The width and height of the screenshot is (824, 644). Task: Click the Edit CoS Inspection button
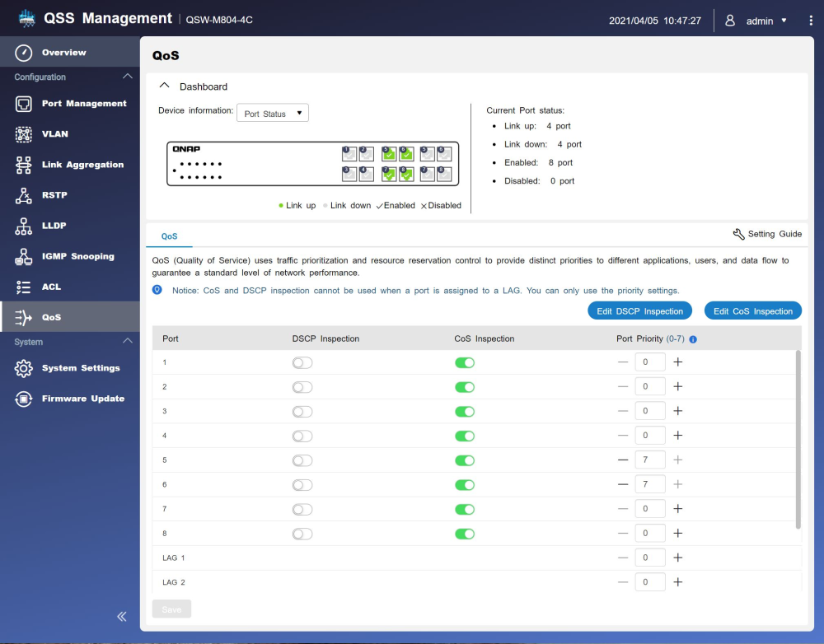click(x=752, y=311)
